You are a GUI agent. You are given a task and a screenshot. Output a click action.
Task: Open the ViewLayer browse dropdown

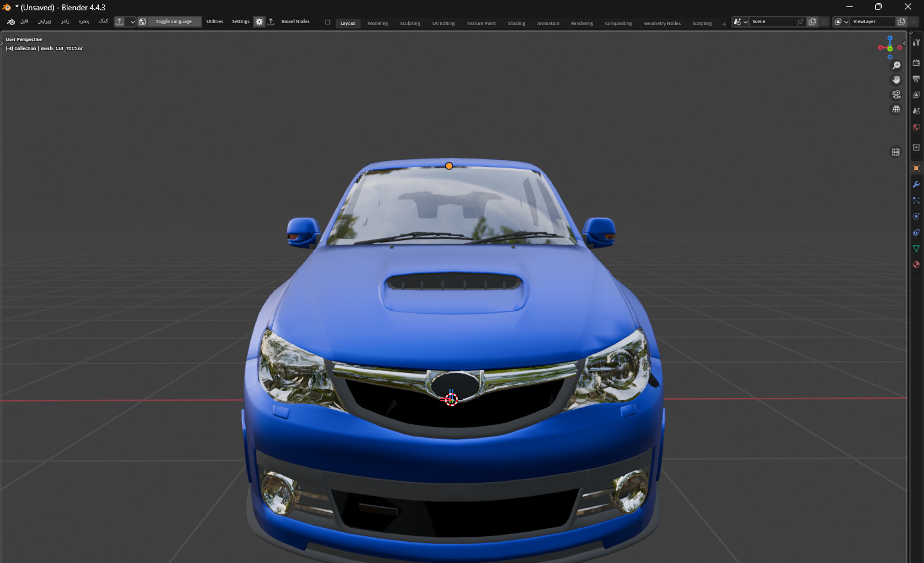coord(841,22)
